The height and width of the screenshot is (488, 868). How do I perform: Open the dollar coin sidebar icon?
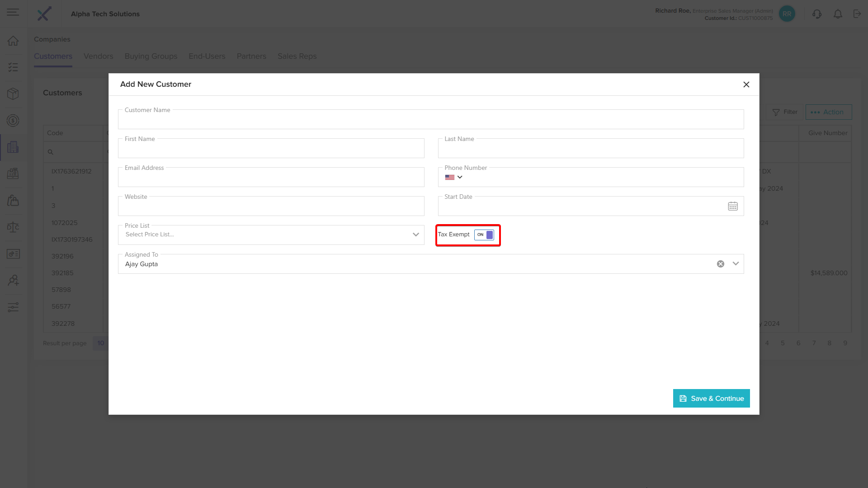pyautogui.click(x=13, y=121)
